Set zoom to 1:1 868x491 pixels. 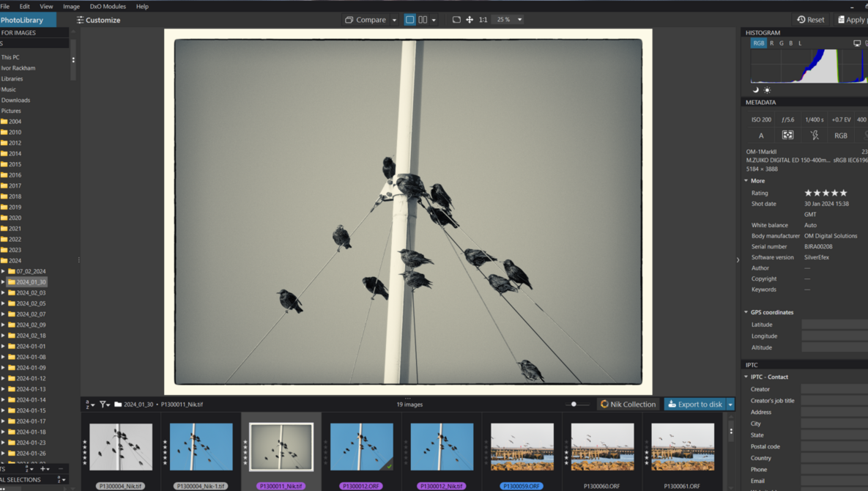(483, 19)
